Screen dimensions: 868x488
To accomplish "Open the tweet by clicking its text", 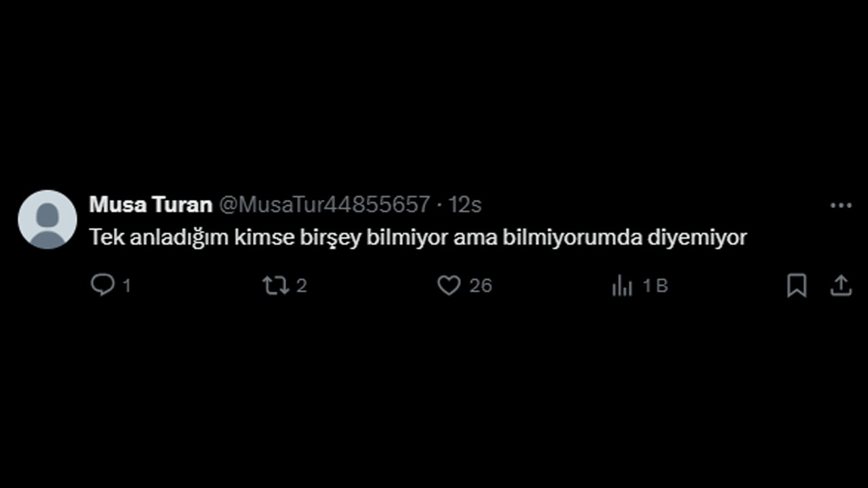I will pyautogui.click(x=418, y=238).
